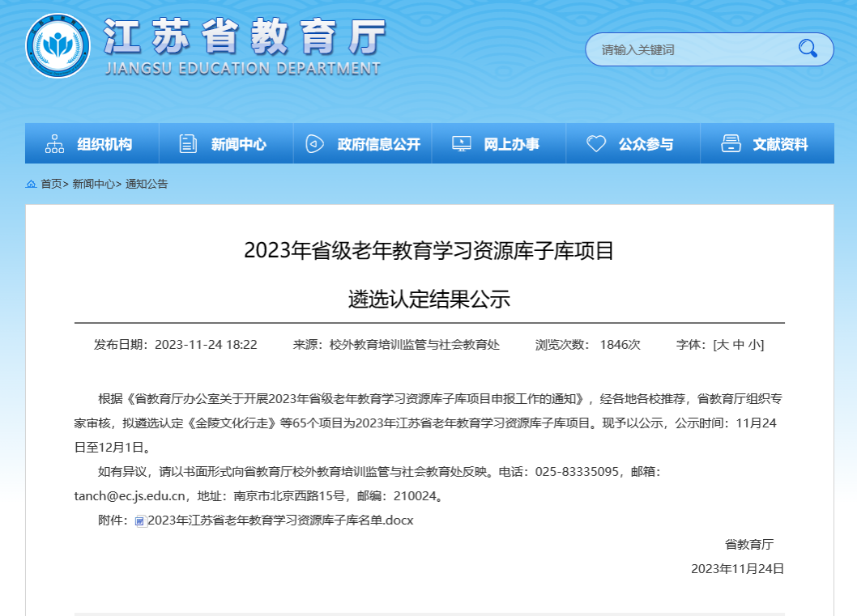
Task: Click the view count 1846次
Action: tap(620, 345)
